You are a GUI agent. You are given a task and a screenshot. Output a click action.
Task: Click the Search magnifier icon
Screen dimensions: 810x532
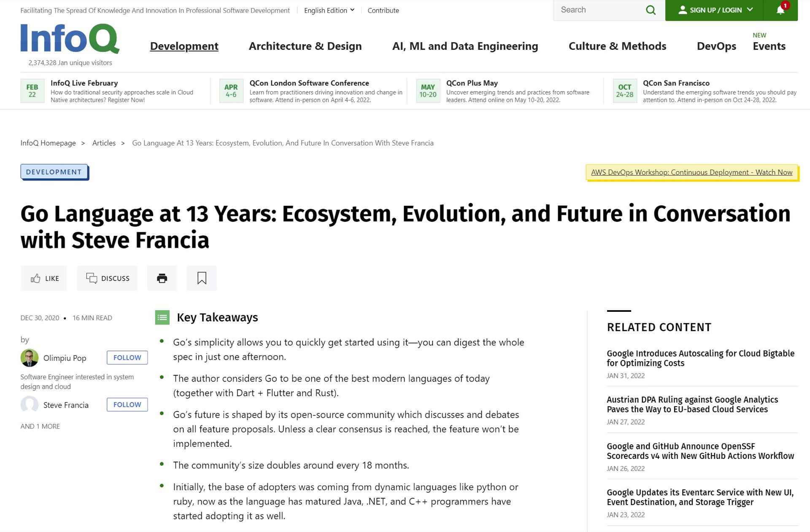coord(651,10)
